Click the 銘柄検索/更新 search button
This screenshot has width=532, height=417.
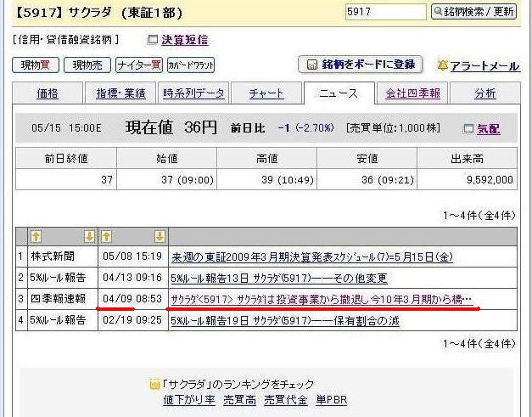tap(474, 12)
